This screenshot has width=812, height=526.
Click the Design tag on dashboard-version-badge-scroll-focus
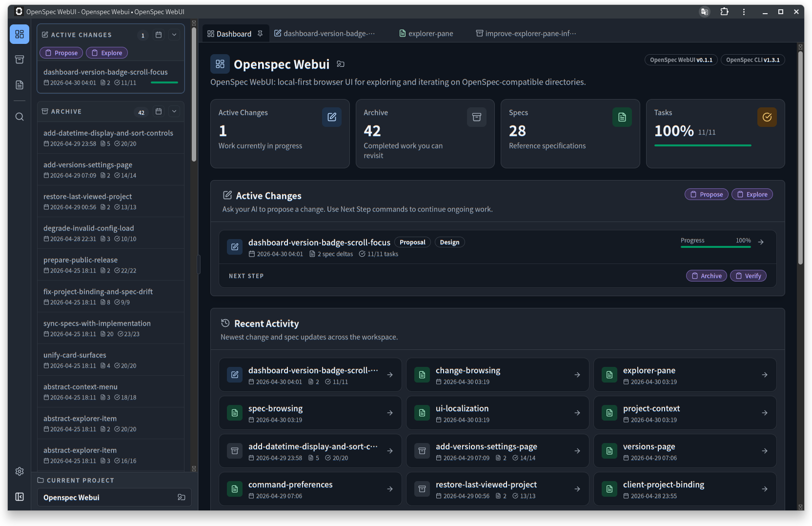tap(449, 242)
